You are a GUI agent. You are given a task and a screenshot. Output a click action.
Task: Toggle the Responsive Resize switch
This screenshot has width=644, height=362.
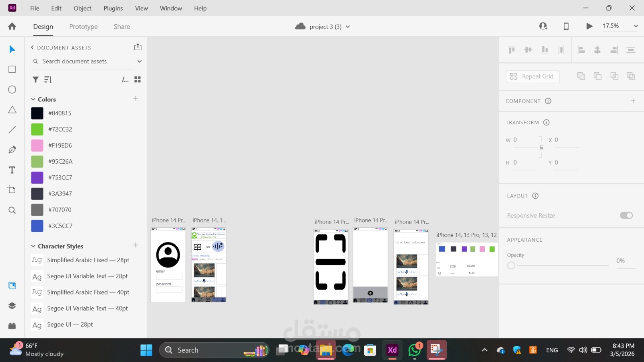pyautogui.click(x=626, y=216)
